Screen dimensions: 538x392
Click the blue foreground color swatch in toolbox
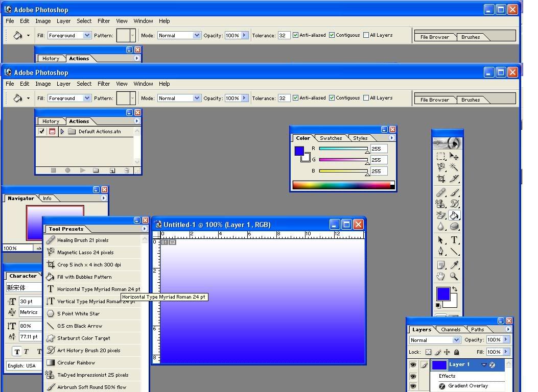(443, 293)
